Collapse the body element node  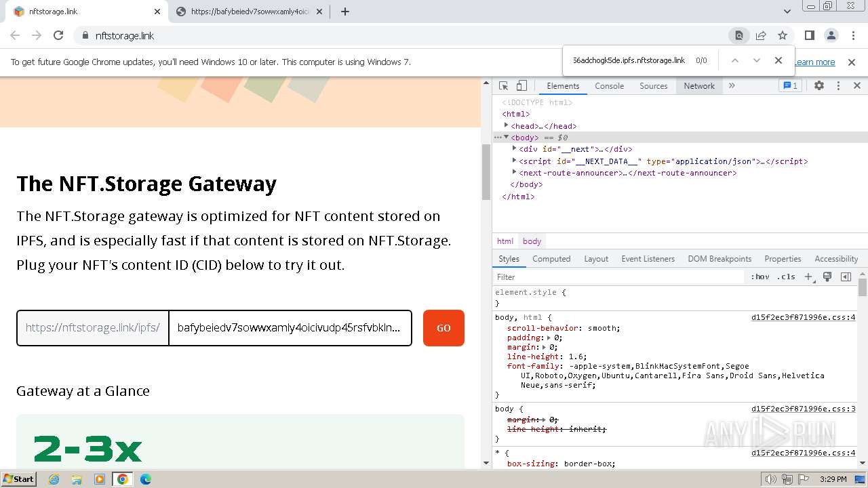point(506,137)
